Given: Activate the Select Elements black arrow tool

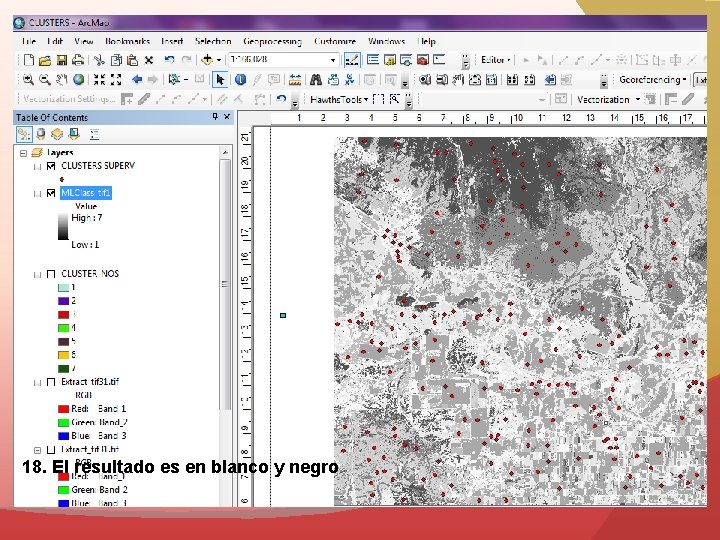Looking at the screenshot, I should (x=220, y=79).
